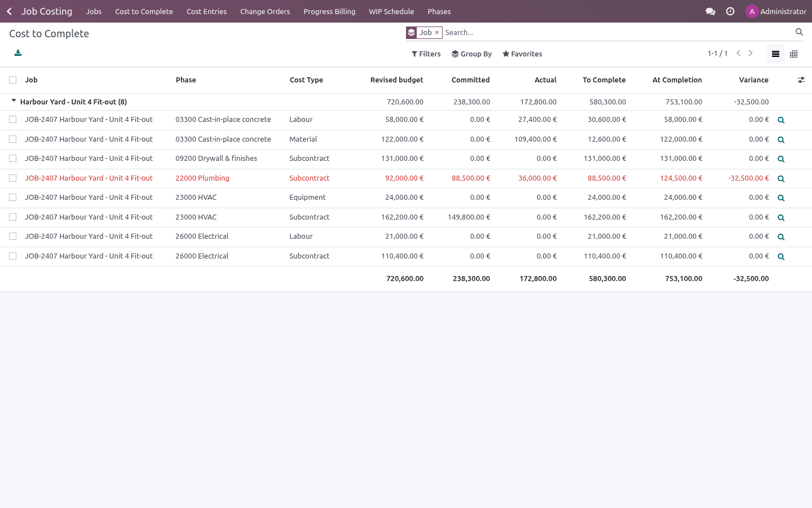The width and height of the screenshot is (812, 508).
Task: Inspect the Cast-in-place concrete Material row magnifier
Action: 781,140
